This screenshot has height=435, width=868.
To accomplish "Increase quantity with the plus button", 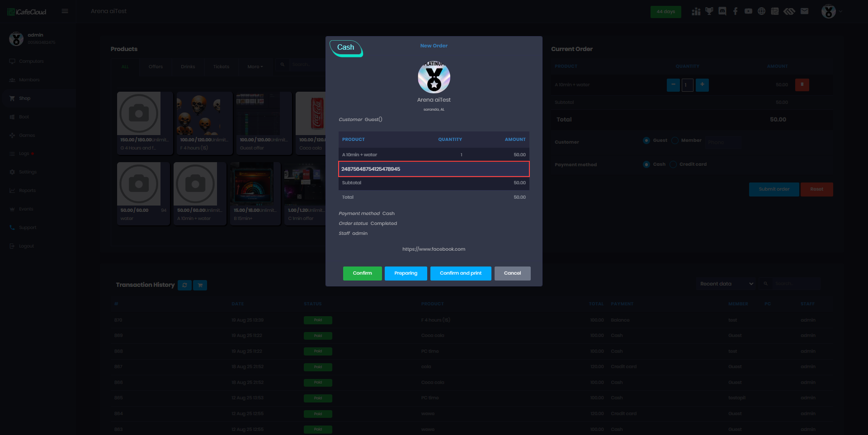I will click(702, 85).
